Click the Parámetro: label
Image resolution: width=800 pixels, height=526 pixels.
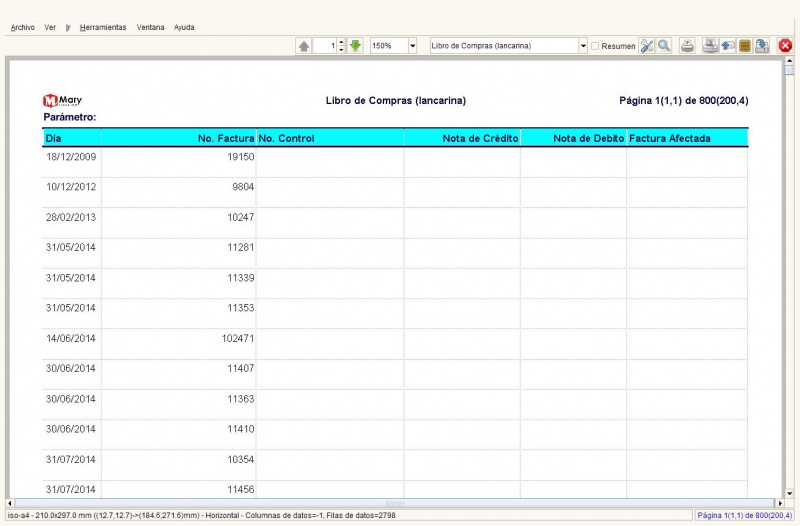click(70, 117)
